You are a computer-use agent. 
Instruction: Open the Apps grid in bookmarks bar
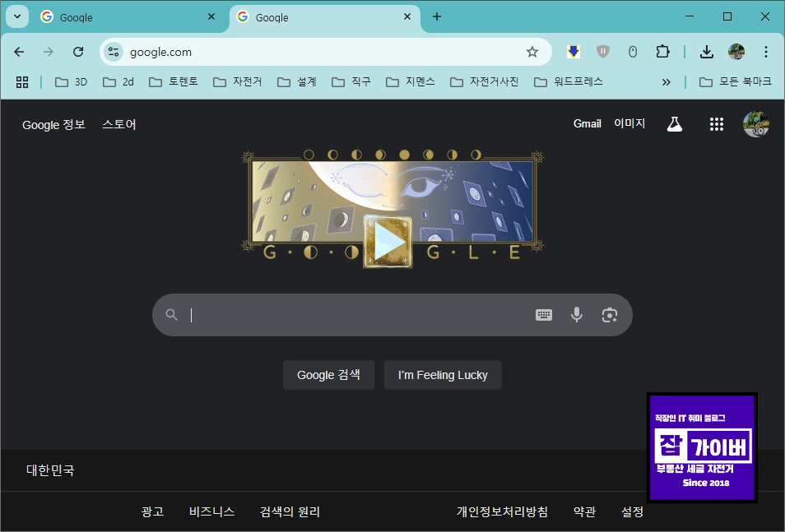tap(22, 81)
